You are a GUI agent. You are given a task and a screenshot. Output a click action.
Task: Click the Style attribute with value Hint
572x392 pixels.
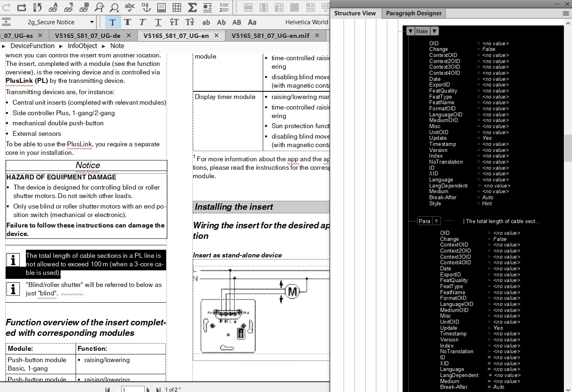pos(460,204)
